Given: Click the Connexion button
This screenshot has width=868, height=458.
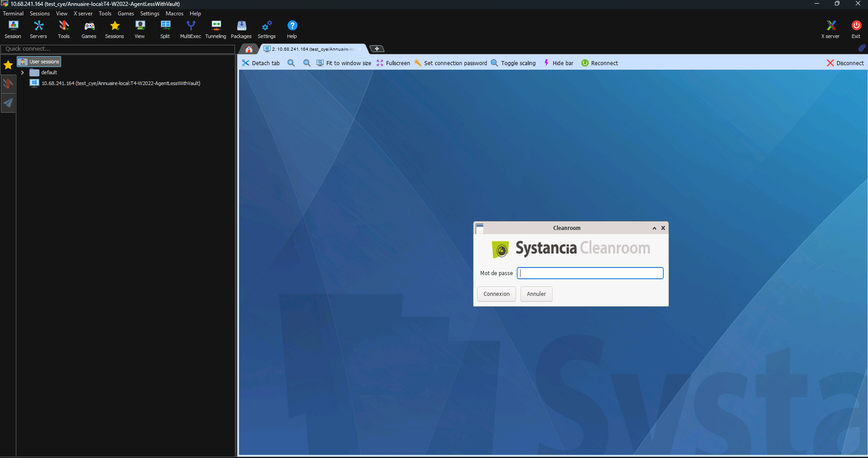Looking at the screenshot, I should (x=496, y=294).
